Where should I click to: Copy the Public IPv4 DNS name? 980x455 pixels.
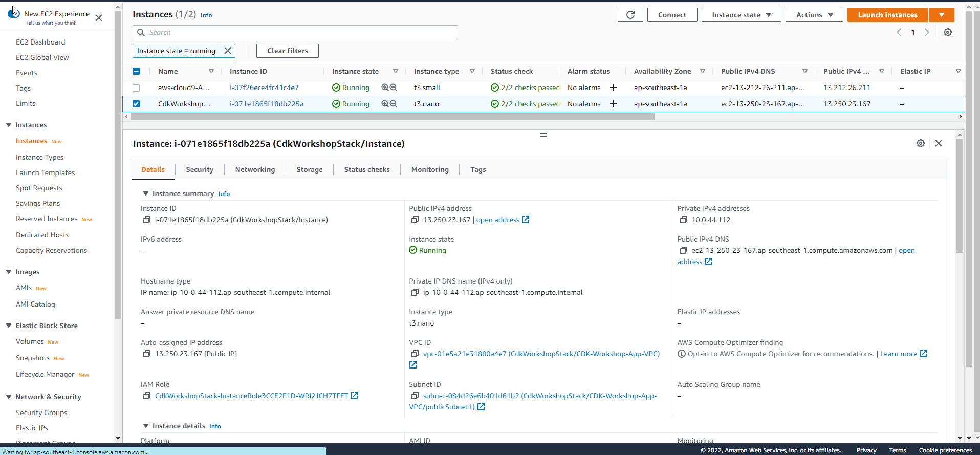pos(683,250)
